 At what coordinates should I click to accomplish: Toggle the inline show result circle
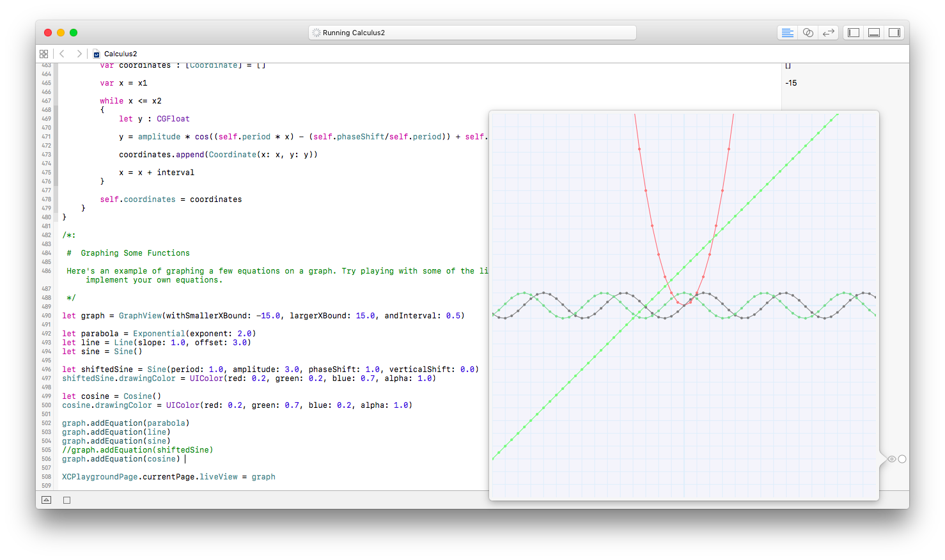point(902,459)
